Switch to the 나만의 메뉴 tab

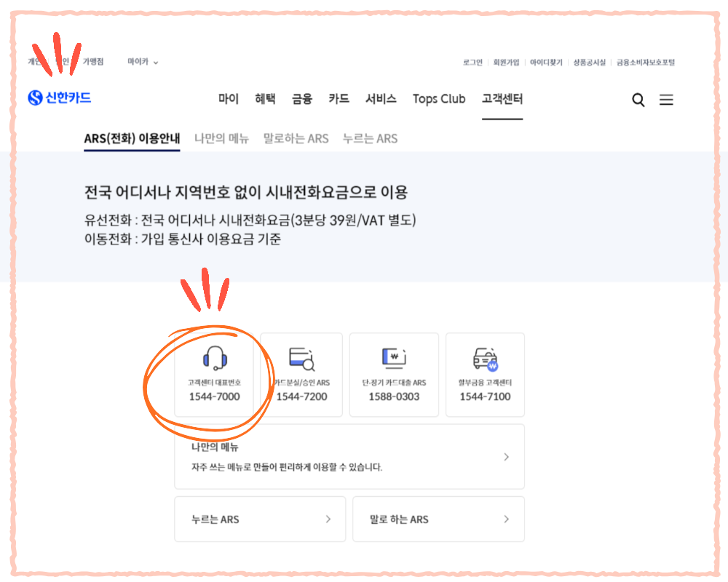coord(221,138)
